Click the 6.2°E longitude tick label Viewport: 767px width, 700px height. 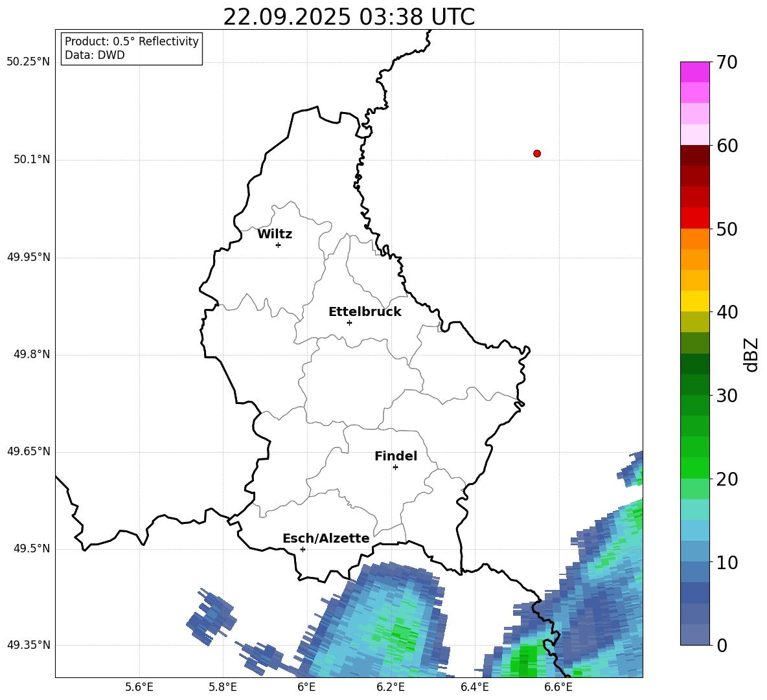391,687
